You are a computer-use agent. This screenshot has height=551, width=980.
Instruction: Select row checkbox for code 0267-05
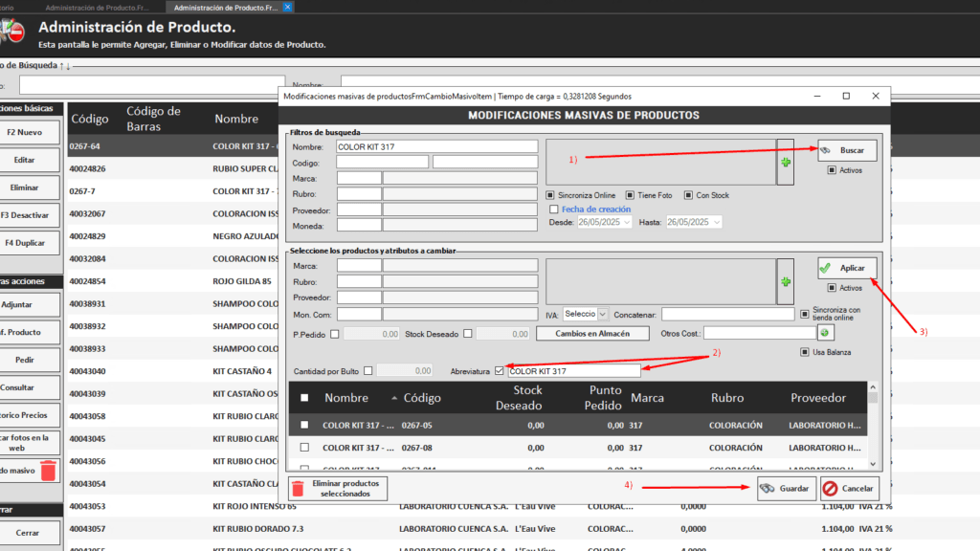point(304,425)
